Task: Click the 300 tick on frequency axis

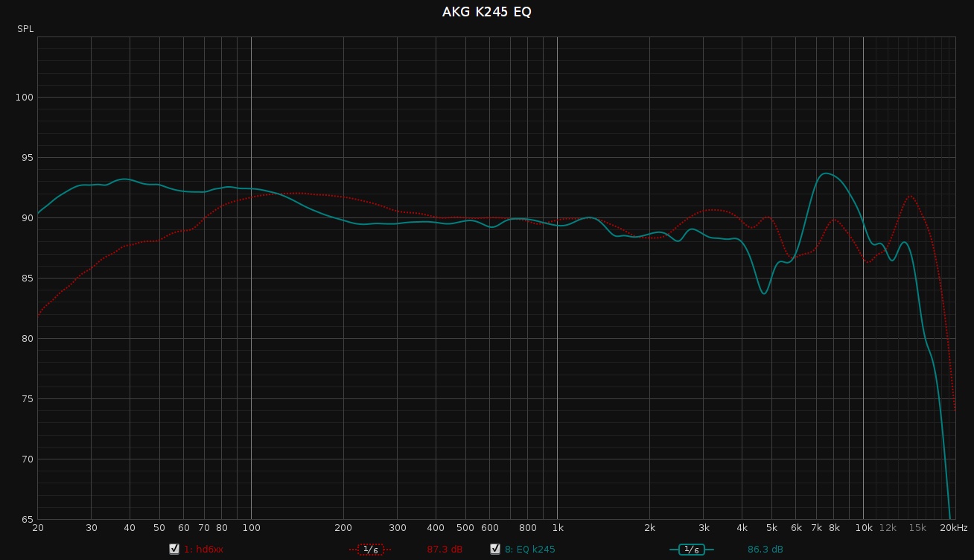Action: (398, 528)
